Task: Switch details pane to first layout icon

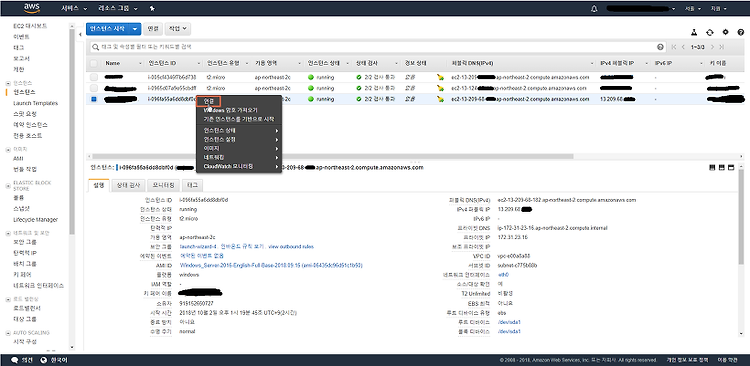Action: coord(712,167)
